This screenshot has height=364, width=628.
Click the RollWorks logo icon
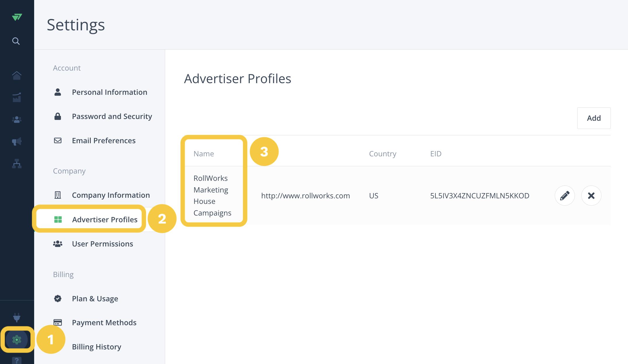click(17, 17)
